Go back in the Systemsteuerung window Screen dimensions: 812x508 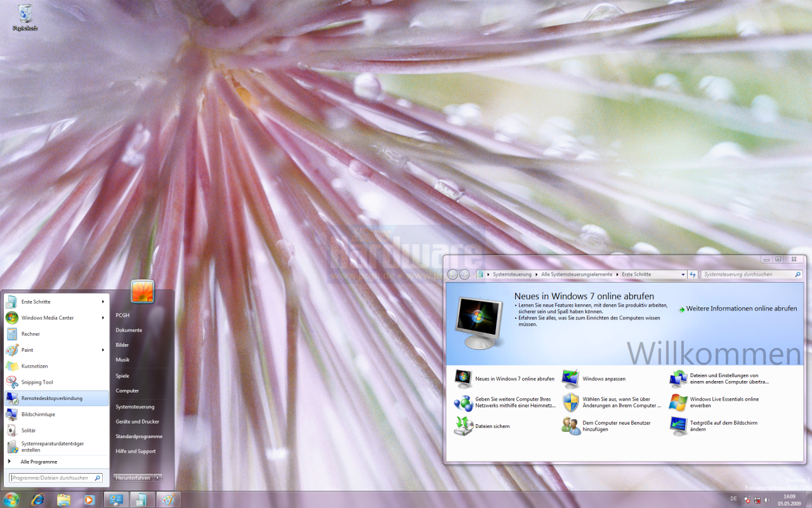[x=452, y=274]
